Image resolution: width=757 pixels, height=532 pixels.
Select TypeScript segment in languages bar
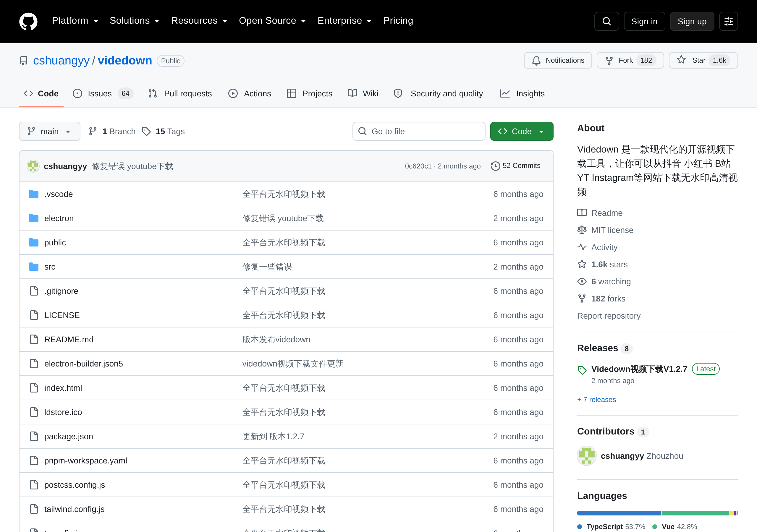coord(619,513)
